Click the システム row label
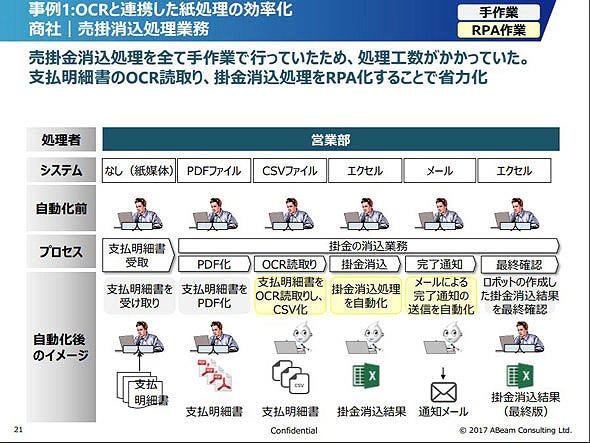590x443 pixels. [61, 171]
